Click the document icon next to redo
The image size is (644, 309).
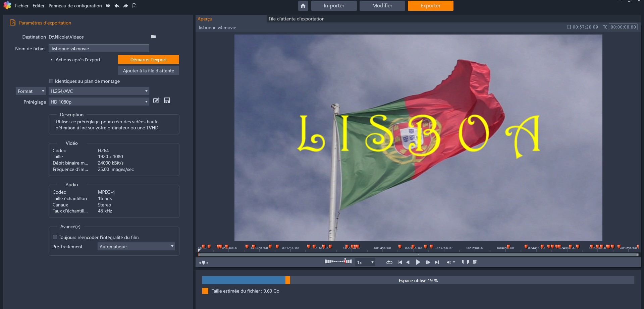[134, 6]
